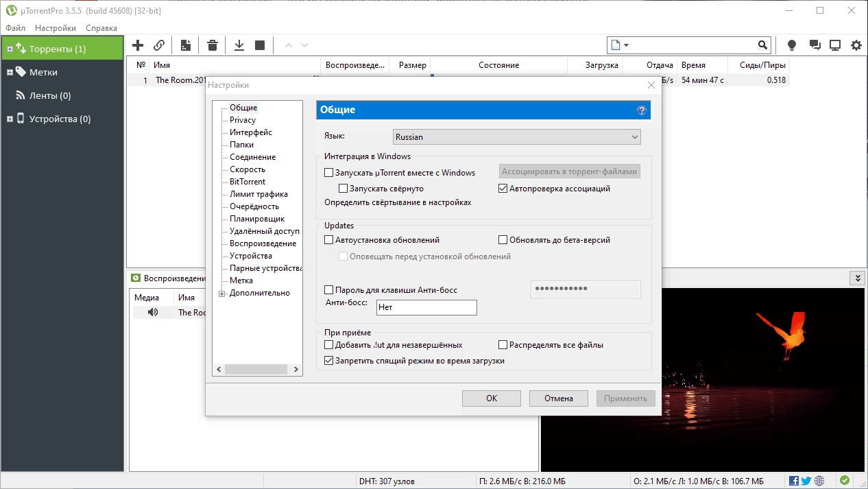Select Планировщик in settings tree
This screenshot has height=489, width=868.
click(x=257, y=219)
